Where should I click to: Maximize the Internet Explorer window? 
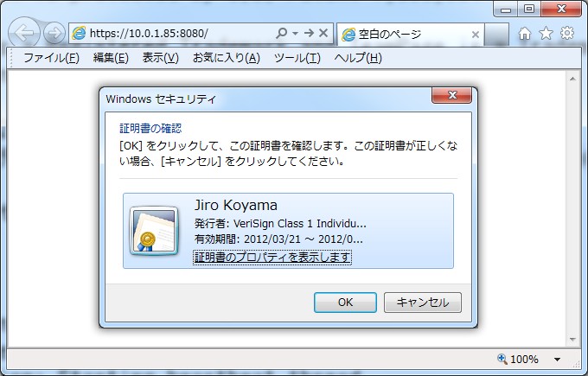click(529, 9)
